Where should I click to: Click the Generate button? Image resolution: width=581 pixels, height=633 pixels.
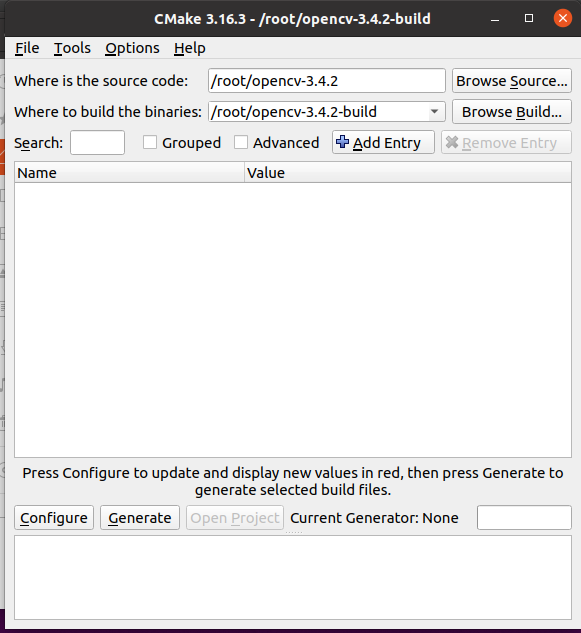[140, 518]
